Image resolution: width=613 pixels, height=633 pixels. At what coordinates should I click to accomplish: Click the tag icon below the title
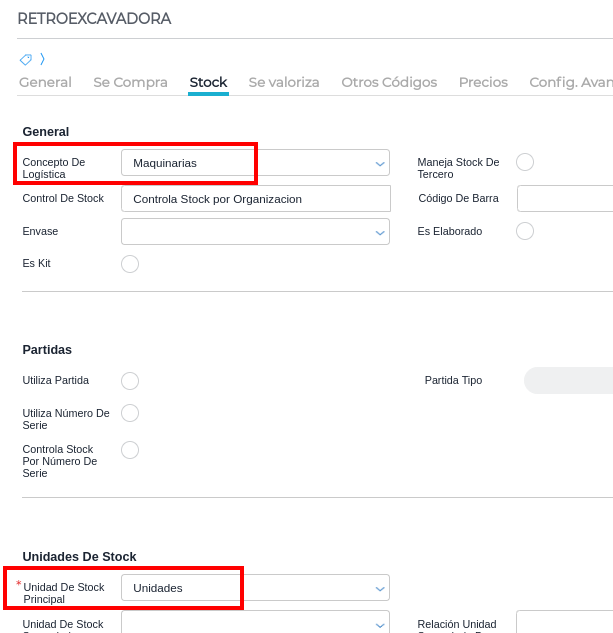(26, 59)
